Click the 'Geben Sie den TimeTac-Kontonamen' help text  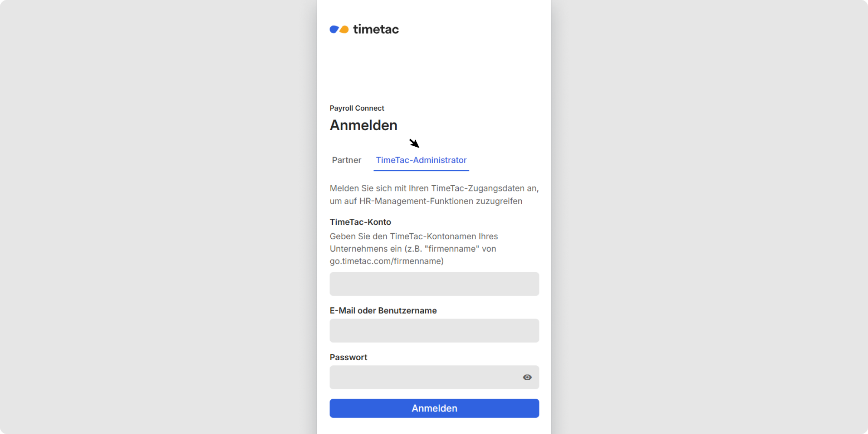tap(414, 237)
